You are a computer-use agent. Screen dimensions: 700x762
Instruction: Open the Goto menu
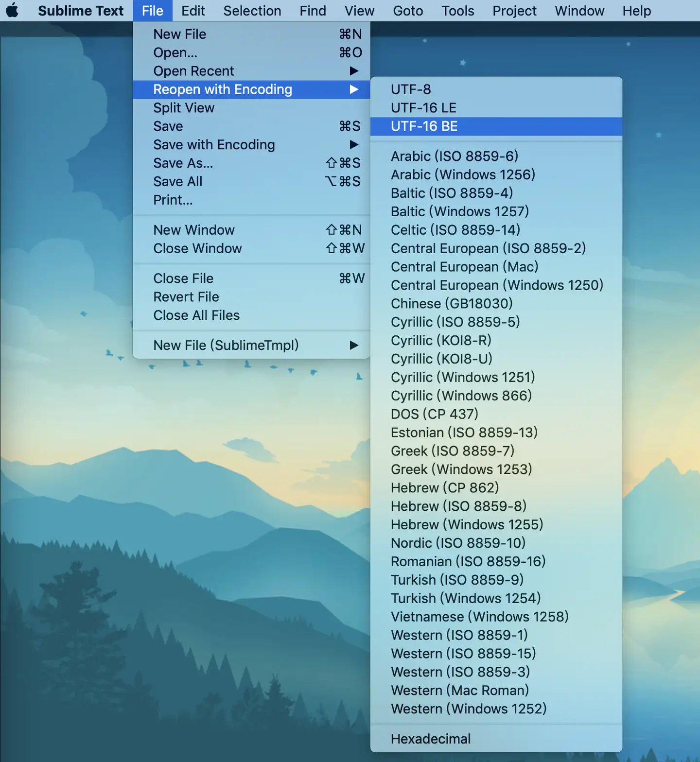tap(408, 10)
